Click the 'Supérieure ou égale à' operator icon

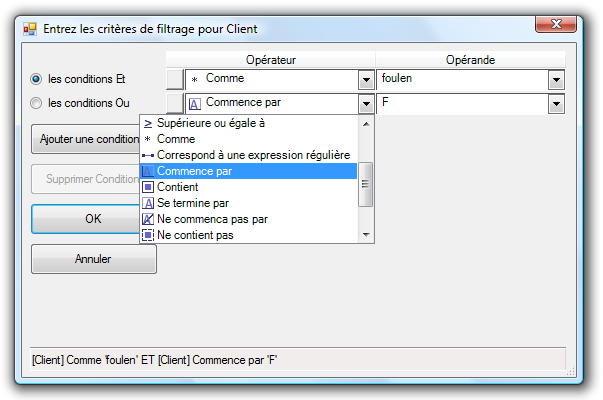(148, 124)
